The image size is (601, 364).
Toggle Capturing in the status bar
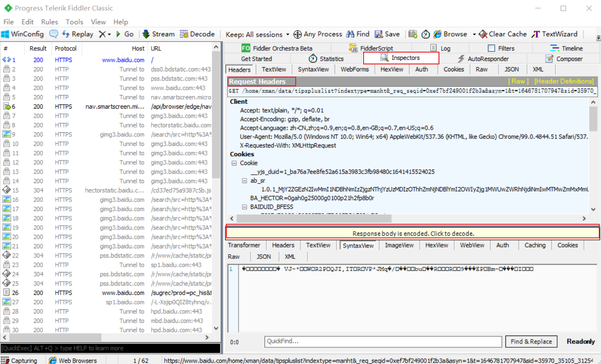pyautogui.click(x=19, y=360)
